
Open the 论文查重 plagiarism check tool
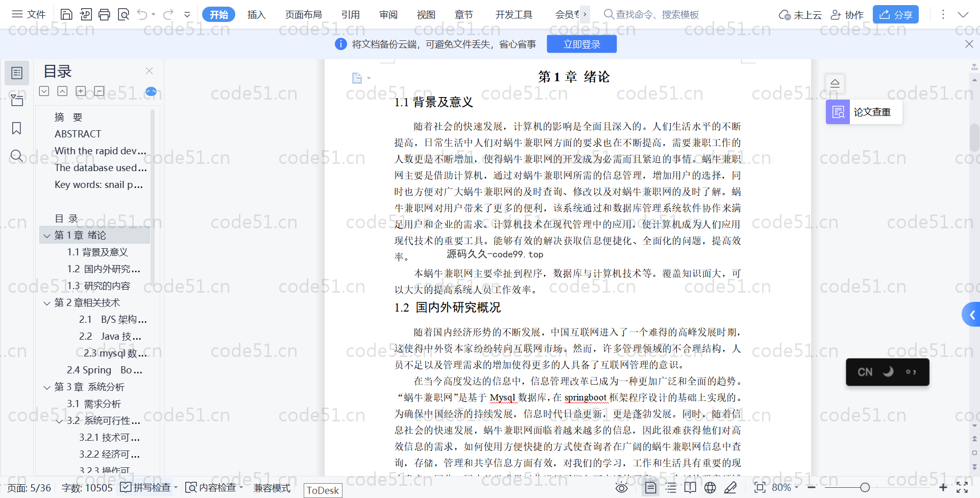(864, 112)
